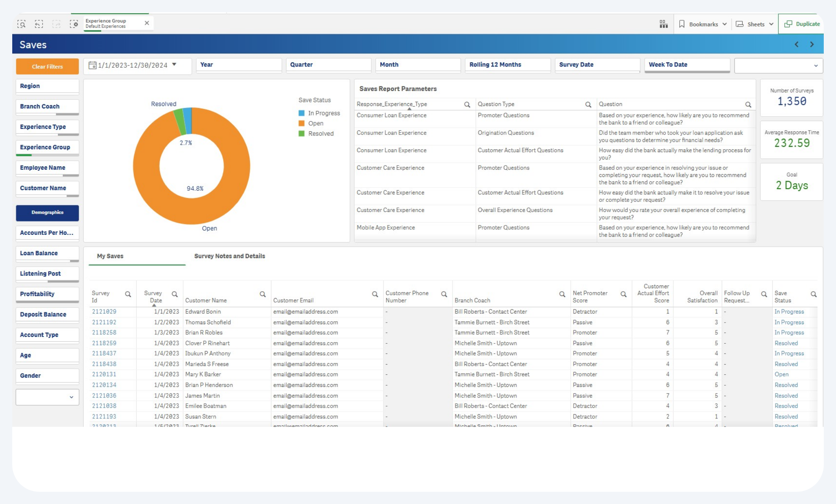Click the Duplicate button
Image resolution: width=836 pixels, height=504 pixels.
pyautogui.click(x=802, y=24)
